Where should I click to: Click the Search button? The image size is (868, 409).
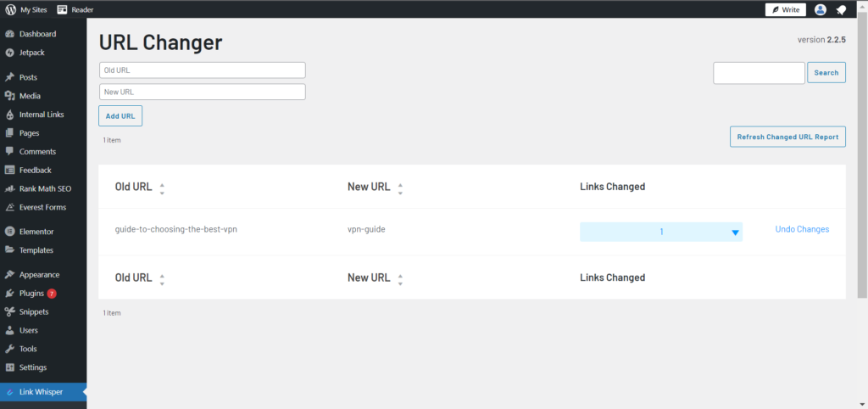(826, 73)
